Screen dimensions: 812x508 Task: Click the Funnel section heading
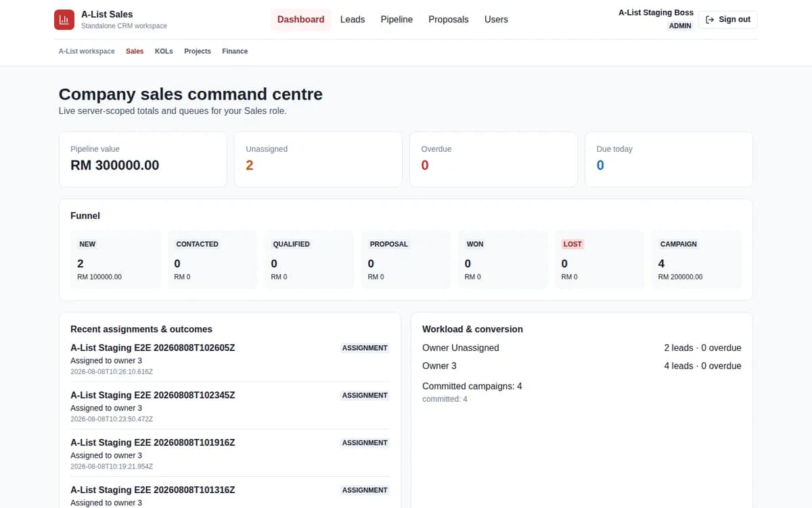(x=85, y=215)
